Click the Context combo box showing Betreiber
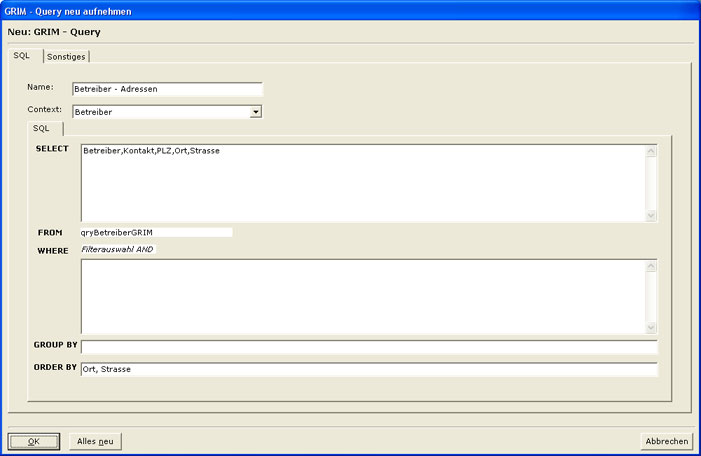The height and width of the screenshot is (456, 701). click(159, 112)
